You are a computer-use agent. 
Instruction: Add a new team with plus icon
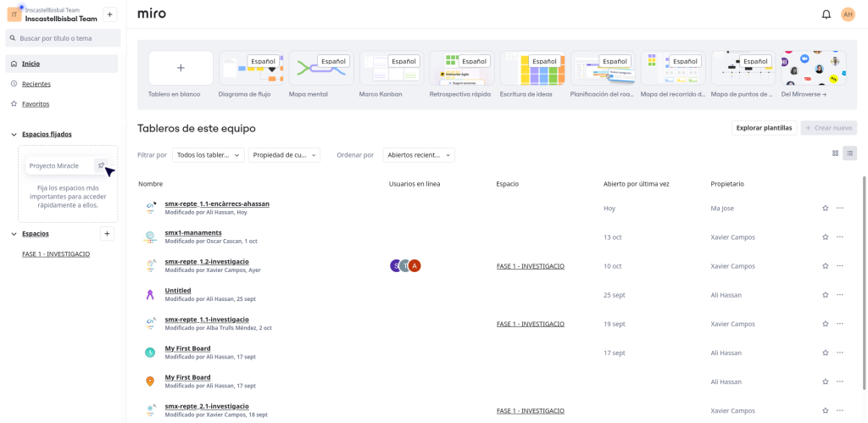(x=109, y=14)
